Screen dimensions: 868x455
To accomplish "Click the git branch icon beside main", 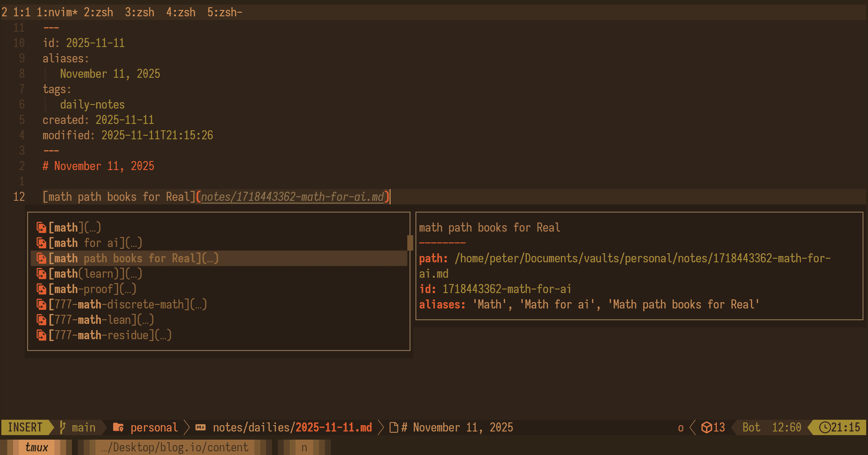I will [63, 427].
